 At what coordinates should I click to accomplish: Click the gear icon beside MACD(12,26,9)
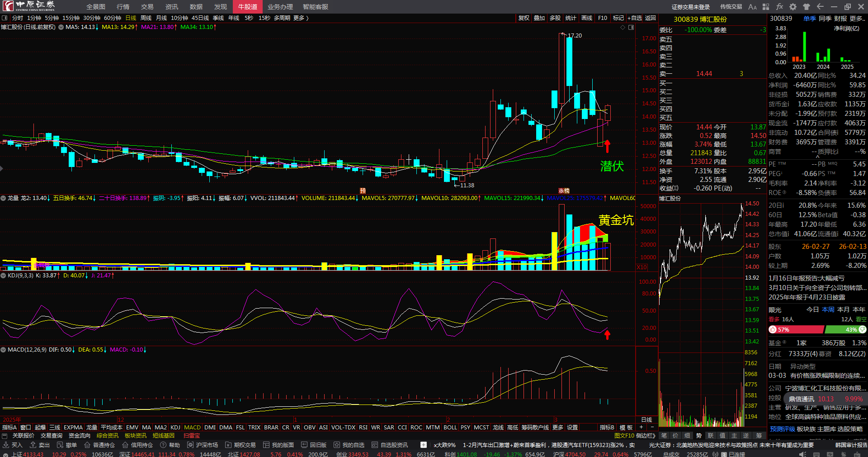(3, 350)
